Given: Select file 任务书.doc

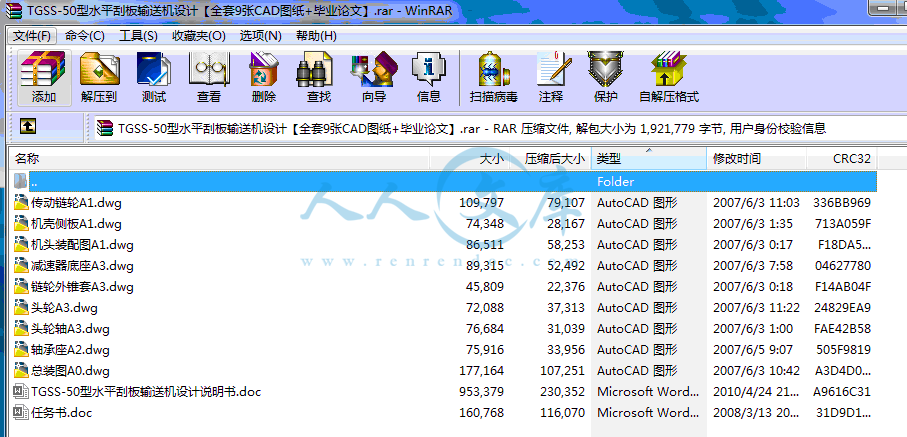Looking at the screenshot, I should [x=61, y=413].
